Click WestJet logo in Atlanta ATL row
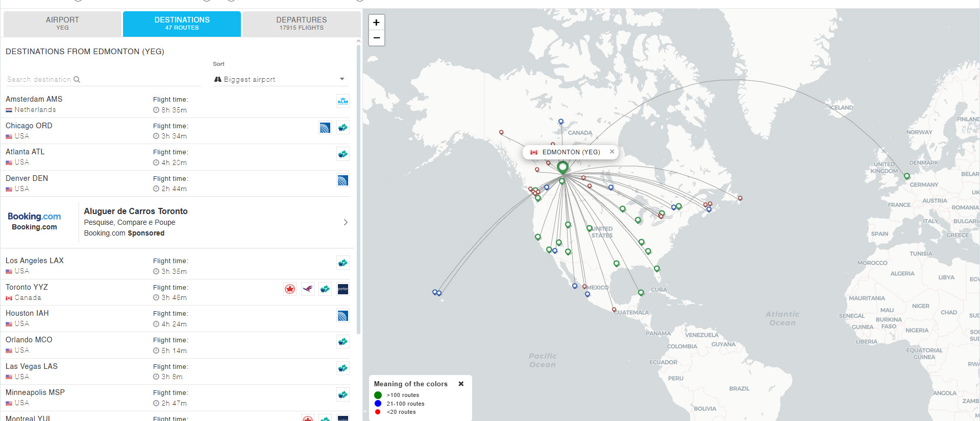Viewport: 980px width, 421px height. 343,154
